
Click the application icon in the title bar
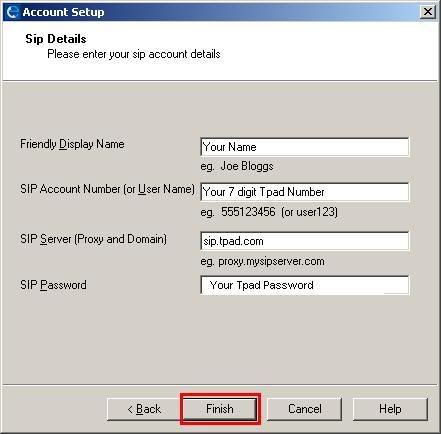click(x=12, y=12)
